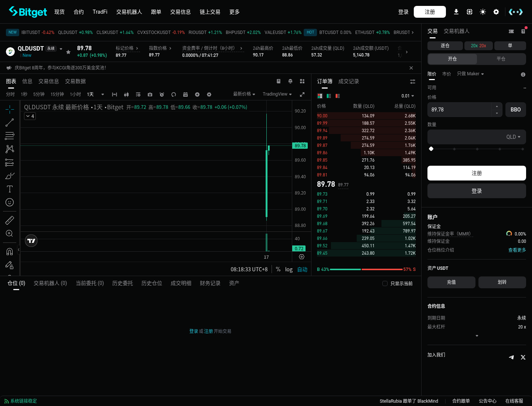Open the 合约 menu in header
Viewport: 532px width, 406px height.
79,12
